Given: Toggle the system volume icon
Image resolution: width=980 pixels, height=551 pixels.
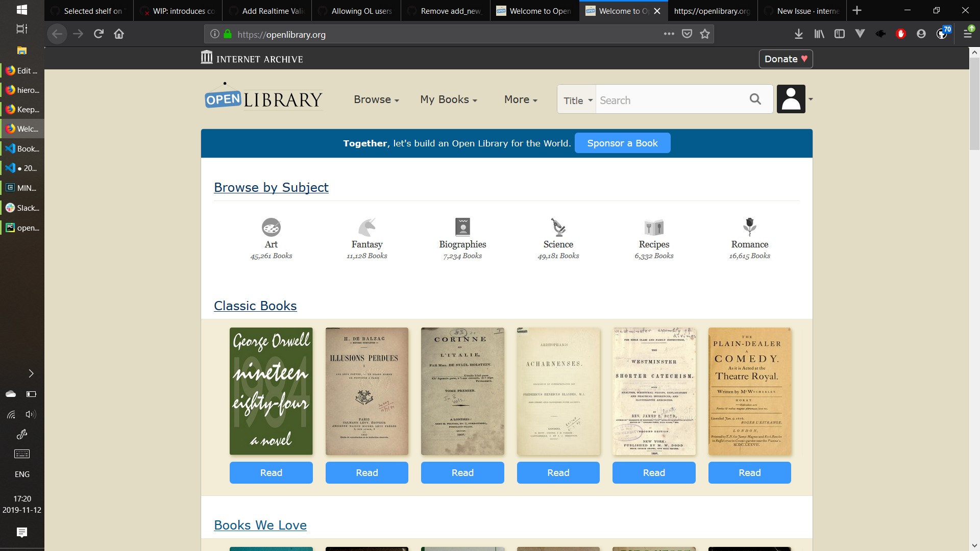Looking at the screenshot, I should coord(31,414).
